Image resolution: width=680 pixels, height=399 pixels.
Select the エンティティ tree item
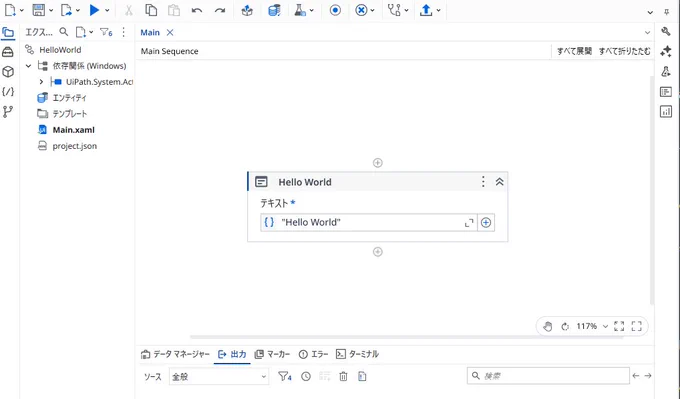tap(69, 98)
